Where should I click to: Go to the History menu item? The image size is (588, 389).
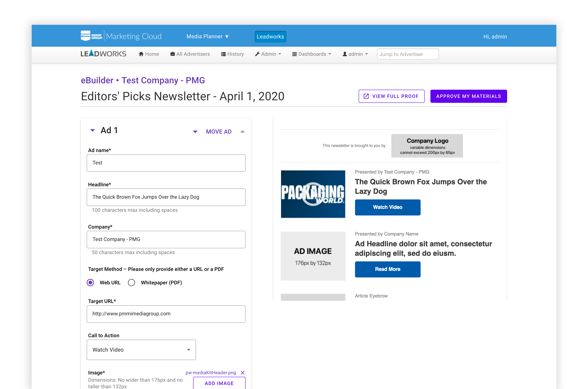click(x=232, y=54)
